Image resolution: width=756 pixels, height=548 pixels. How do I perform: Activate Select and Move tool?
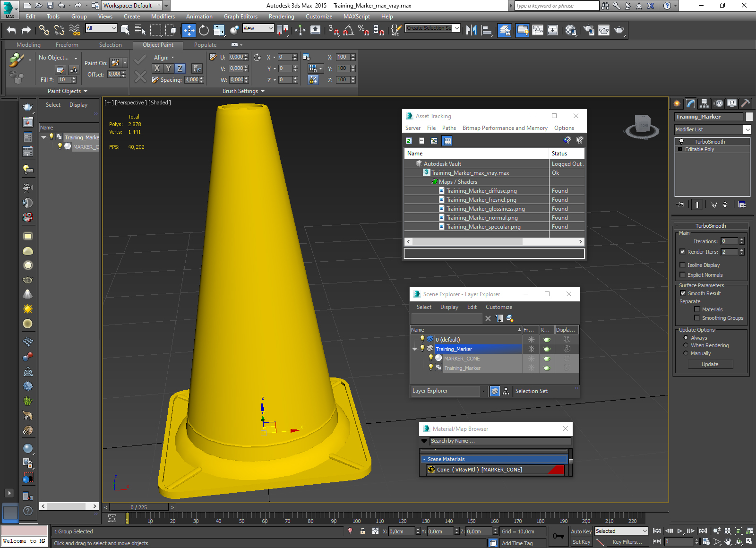point(189,30)
